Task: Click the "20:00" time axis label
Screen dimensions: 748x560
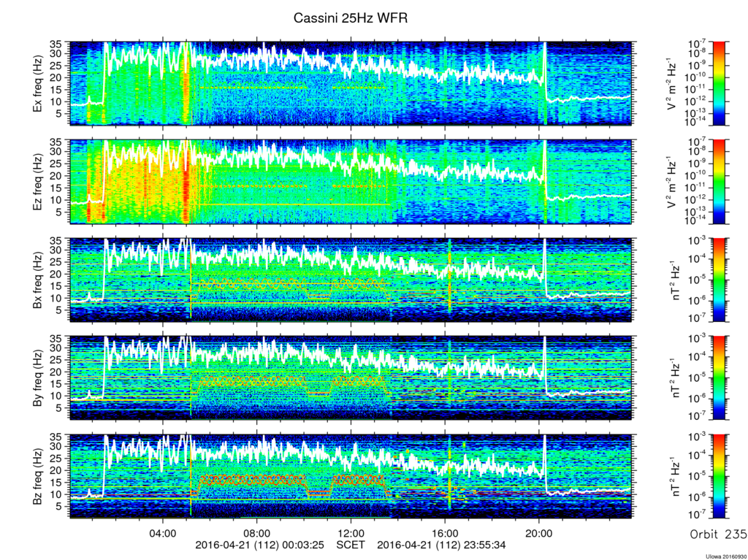Action: [x=538, y=532]
